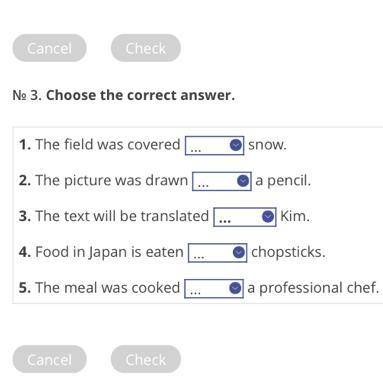Open dropdown after 'The text will be translated'
The width and height of the screenshot is (383, 384).
[245, 217]
